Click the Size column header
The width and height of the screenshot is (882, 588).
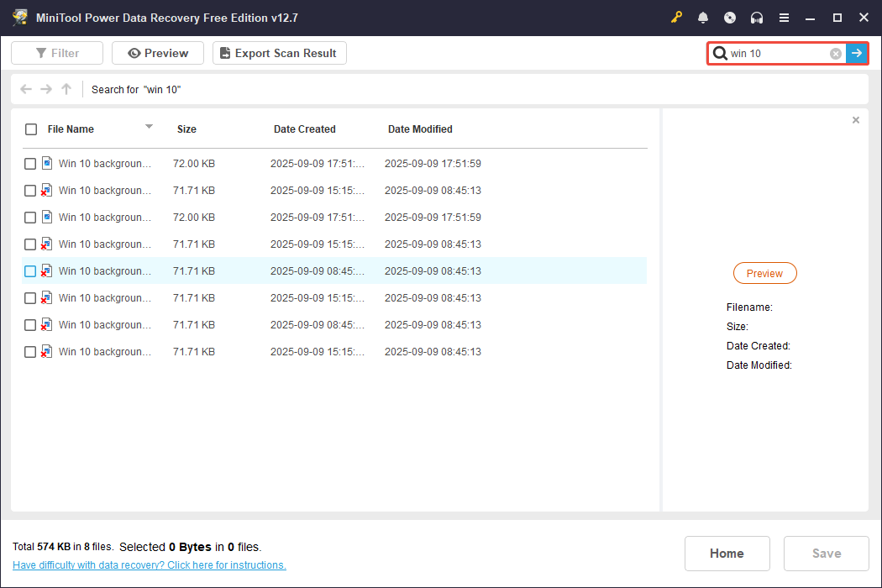coord(186,129)
